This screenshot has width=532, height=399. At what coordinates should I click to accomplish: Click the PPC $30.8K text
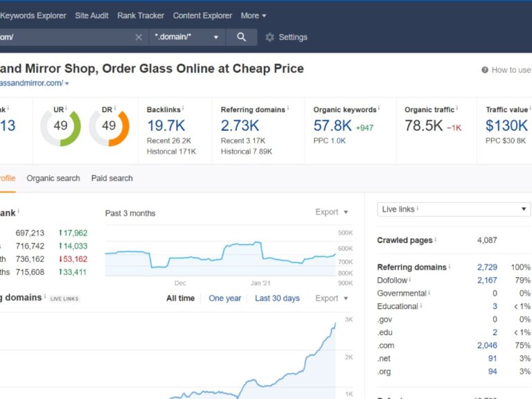point(506,141)
